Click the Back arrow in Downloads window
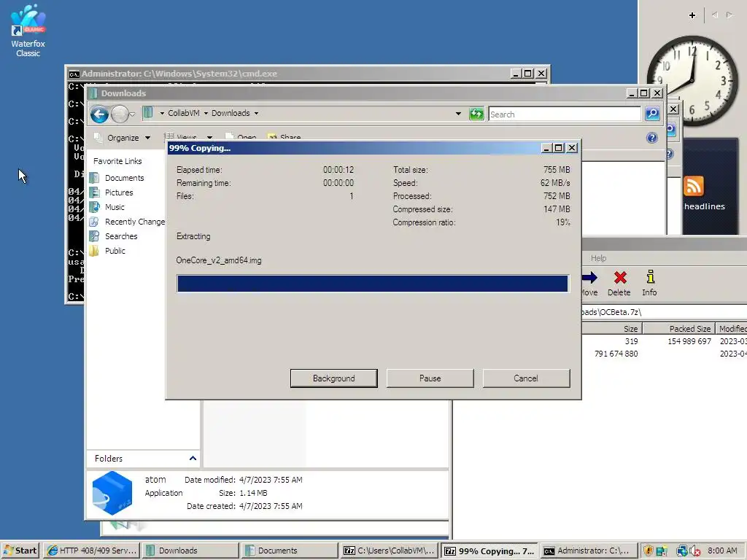 tap(99, 114)
